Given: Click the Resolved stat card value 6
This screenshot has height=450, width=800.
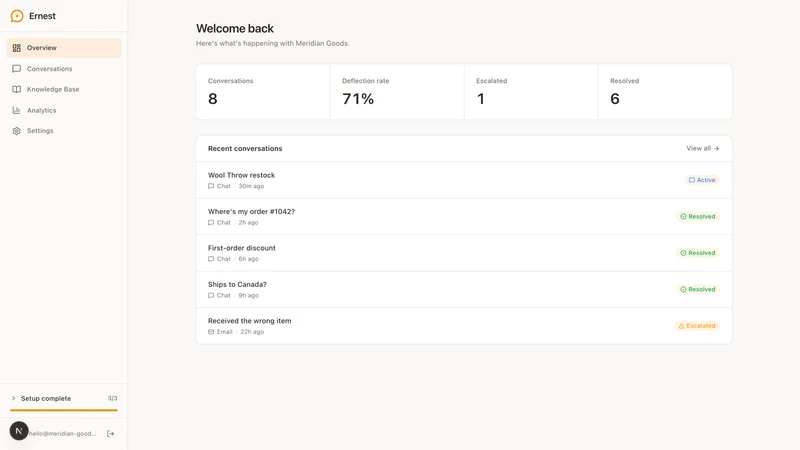Looking at the screenshot, I should (615, 99).
